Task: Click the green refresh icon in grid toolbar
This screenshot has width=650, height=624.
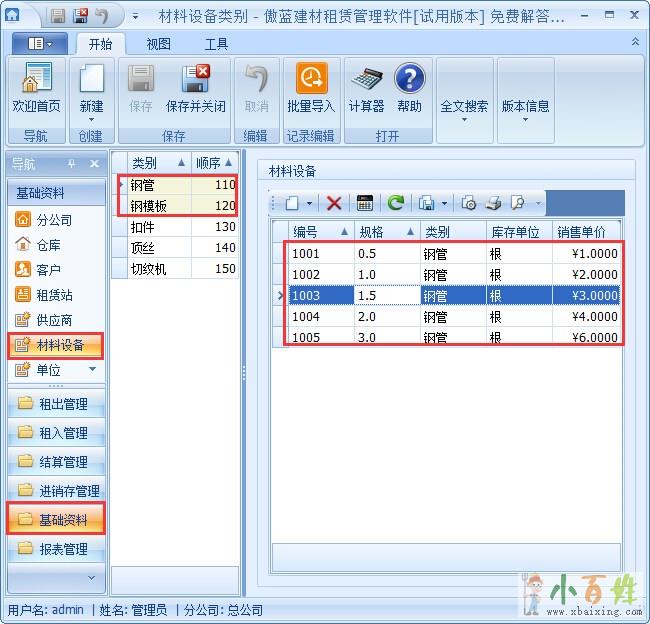Action: pyautogui.click(x=396, y=203)
